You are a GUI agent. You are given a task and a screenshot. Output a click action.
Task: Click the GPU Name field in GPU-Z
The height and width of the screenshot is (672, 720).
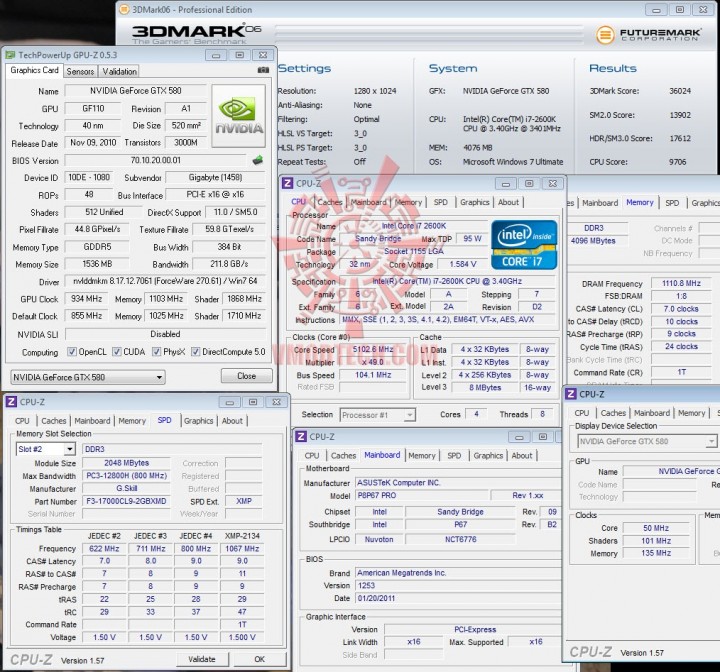(x=136, y=91)
